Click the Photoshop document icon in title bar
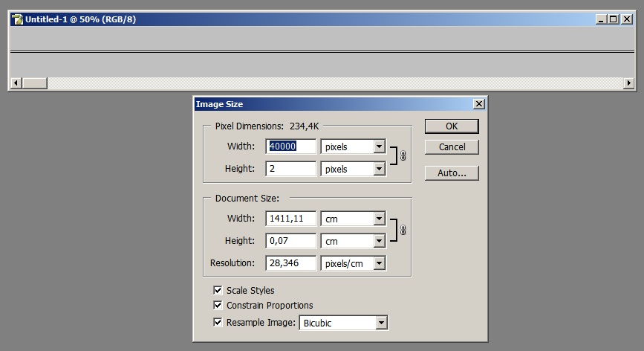 pyautogui.click(x=17, y=20)
